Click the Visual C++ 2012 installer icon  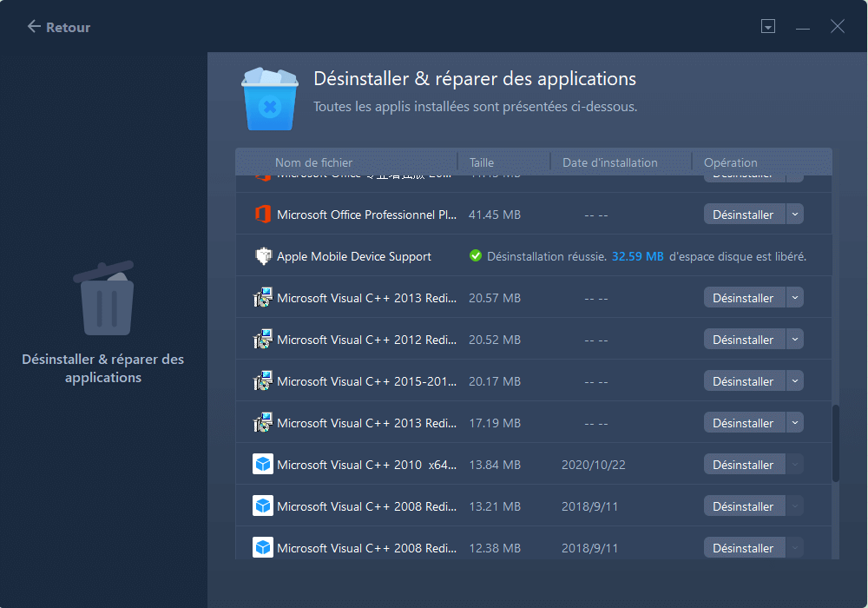point(262,340)
